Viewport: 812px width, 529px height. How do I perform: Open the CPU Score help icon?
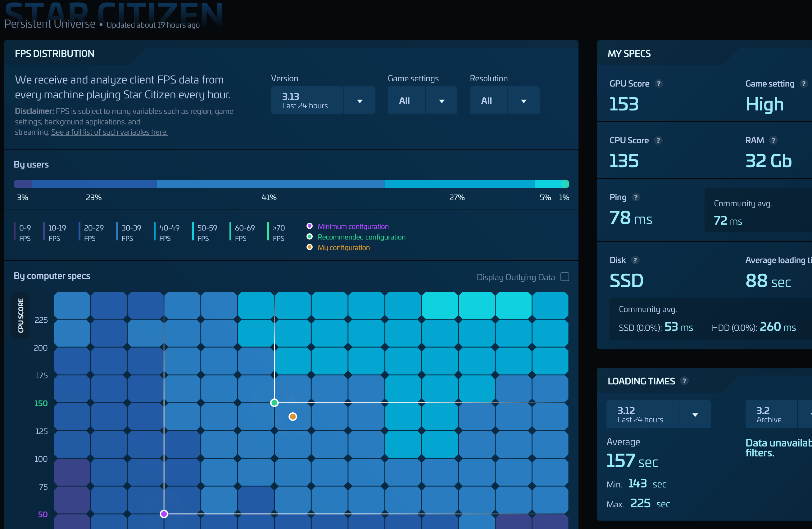[x=658, y=140]
